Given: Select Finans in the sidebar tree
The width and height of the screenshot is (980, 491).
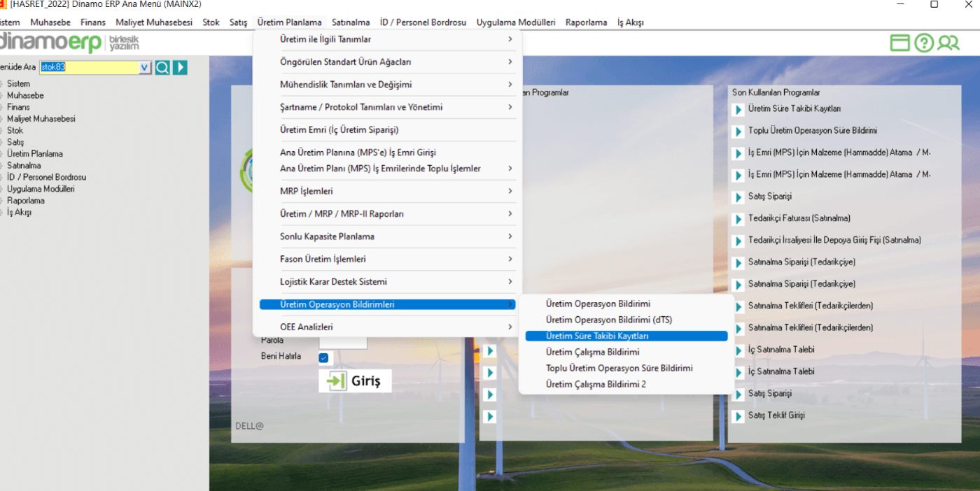Looking at the screenshot, I should 19,108.
